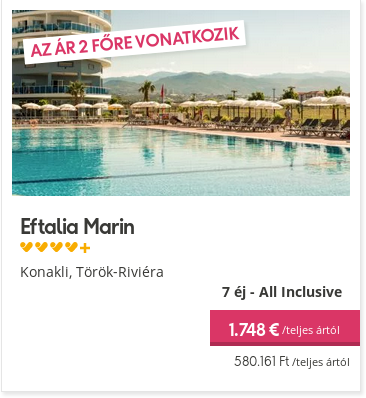Click the /teljes ártól text in the pink button
Image resolution: width=366 pixels, height=398 pixels.
click(x=311, y=330)
